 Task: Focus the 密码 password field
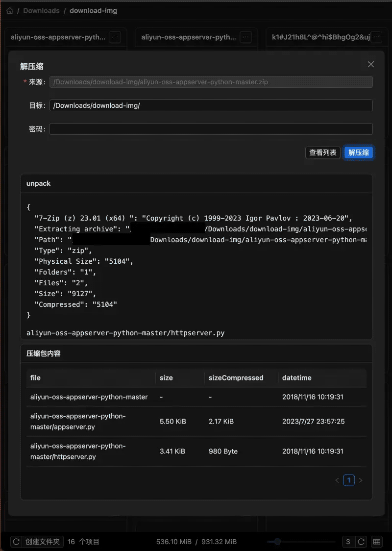(211, 129)
